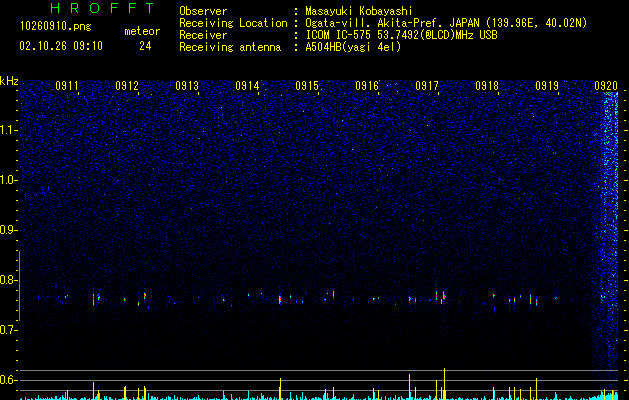Click the 0.7 kHz axis label
The width and height of the screenshot is (629, 400).
pos(8,330)
